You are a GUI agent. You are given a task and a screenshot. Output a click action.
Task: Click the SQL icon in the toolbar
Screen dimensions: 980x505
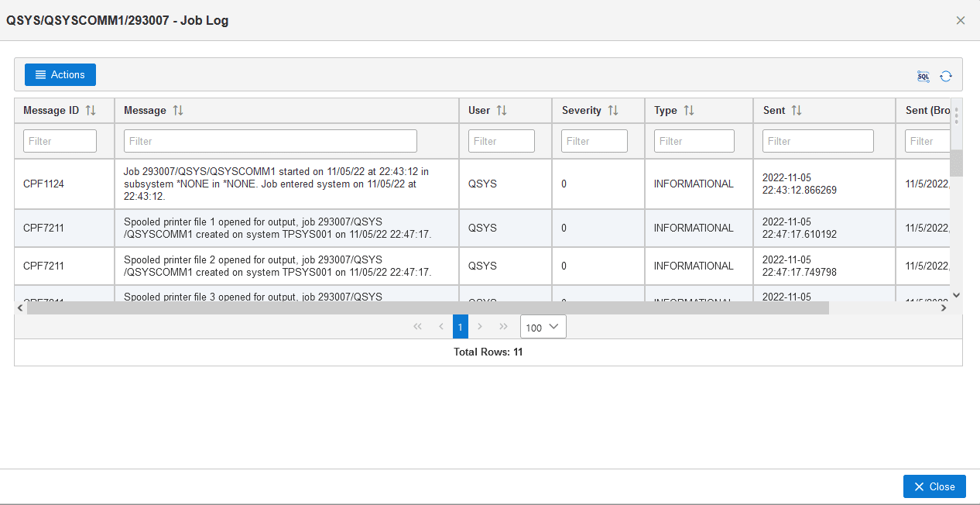pos(923,76)
